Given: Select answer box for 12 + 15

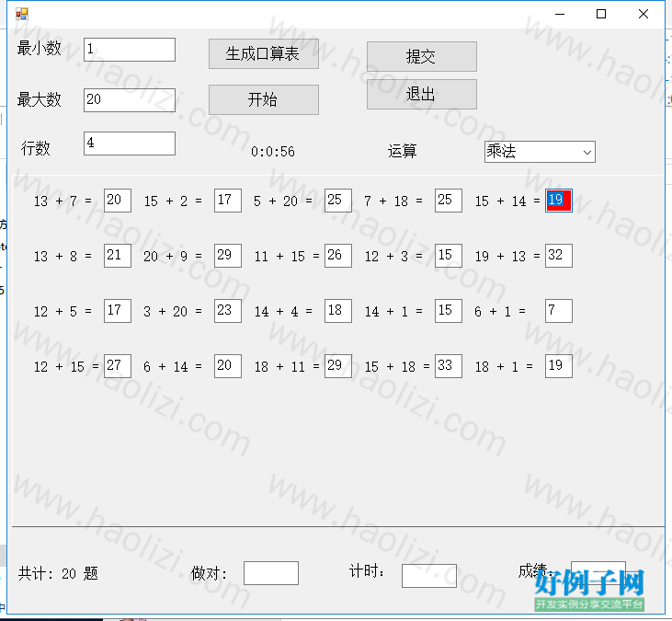Looking at the screenshot, I should coord(118,366).
